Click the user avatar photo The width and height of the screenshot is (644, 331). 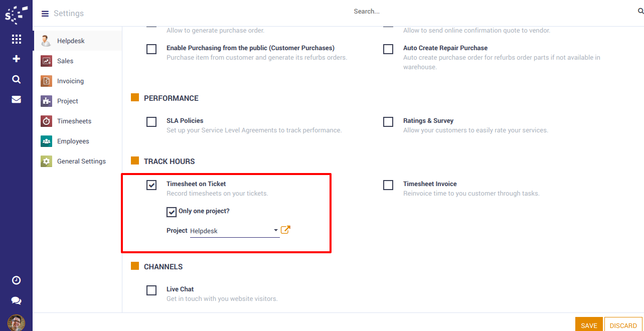tap(16, 322)
